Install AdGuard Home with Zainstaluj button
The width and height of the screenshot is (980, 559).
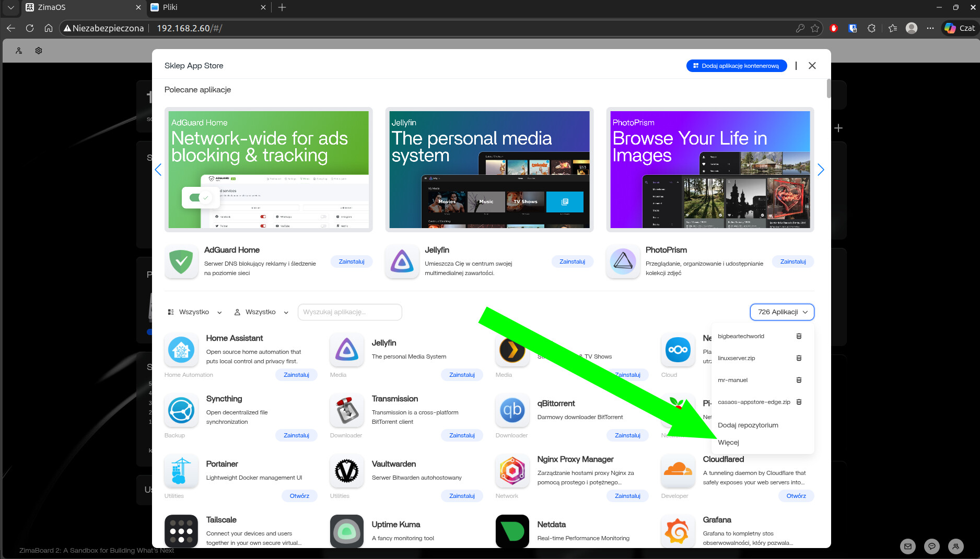(x=351, y=261)
